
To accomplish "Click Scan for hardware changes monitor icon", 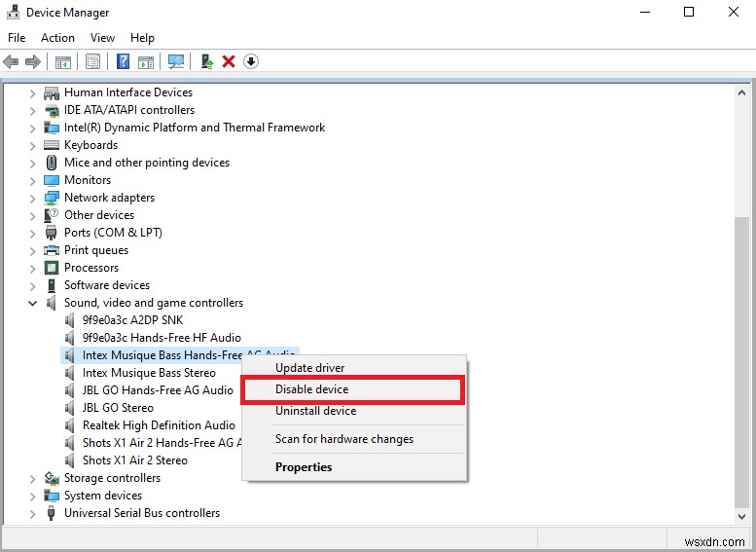I will point(176,61).
